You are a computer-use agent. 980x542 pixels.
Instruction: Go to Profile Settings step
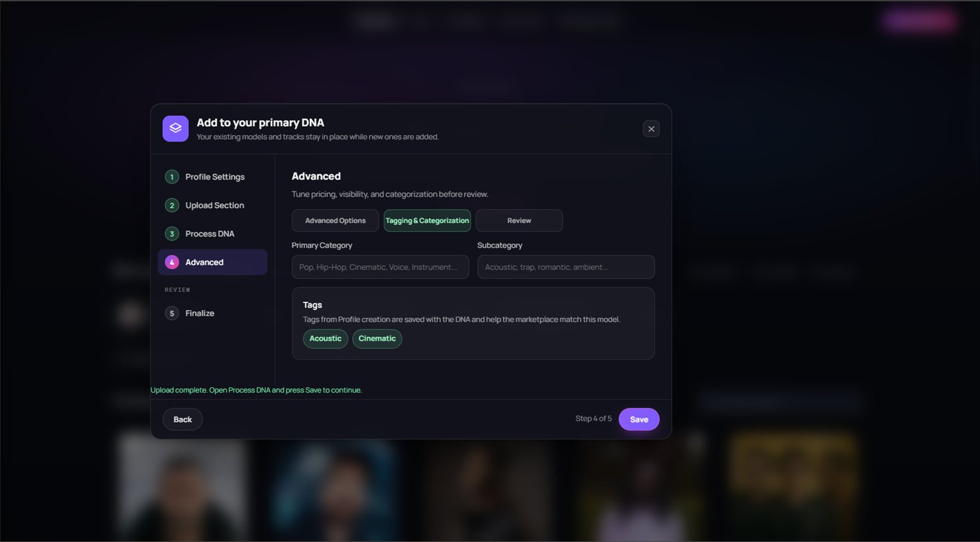213,177
